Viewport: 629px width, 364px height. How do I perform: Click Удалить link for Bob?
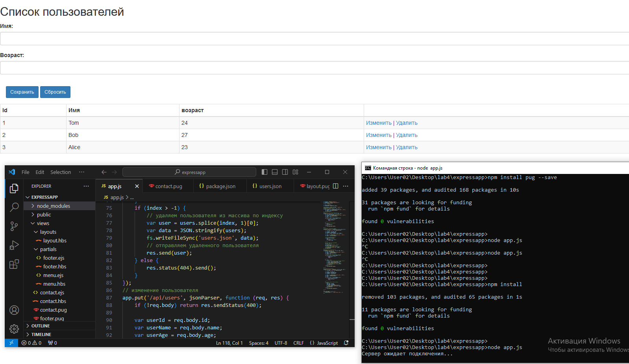(407, 135)
